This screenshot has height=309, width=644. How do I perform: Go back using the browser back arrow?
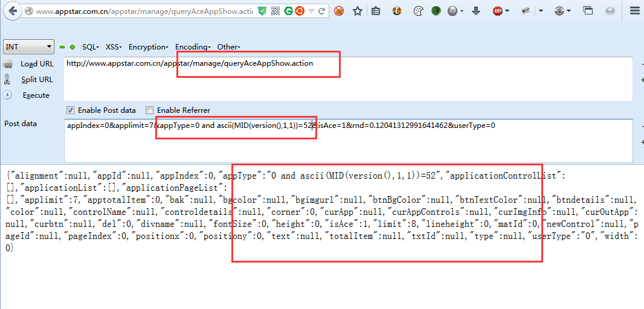(12, 11)
